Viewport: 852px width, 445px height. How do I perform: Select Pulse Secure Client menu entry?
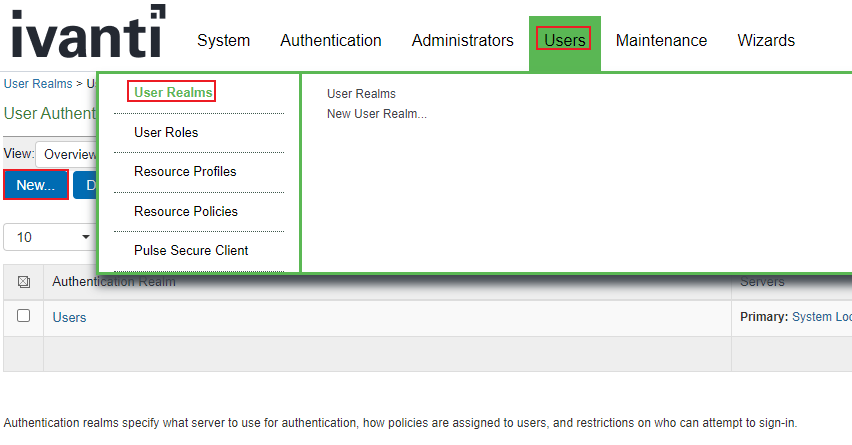pos(191,250)
